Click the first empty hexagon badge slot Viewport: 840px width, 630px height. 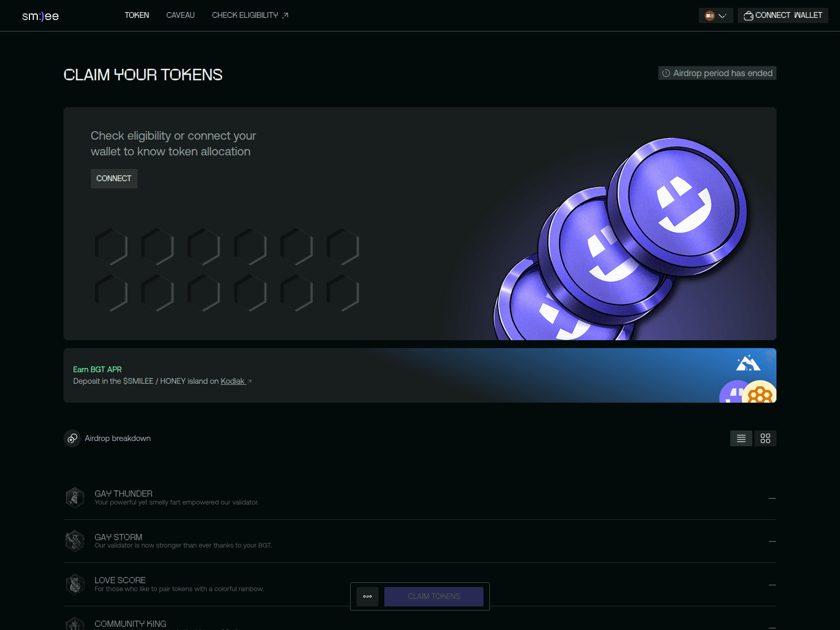[x=111, y=246]
